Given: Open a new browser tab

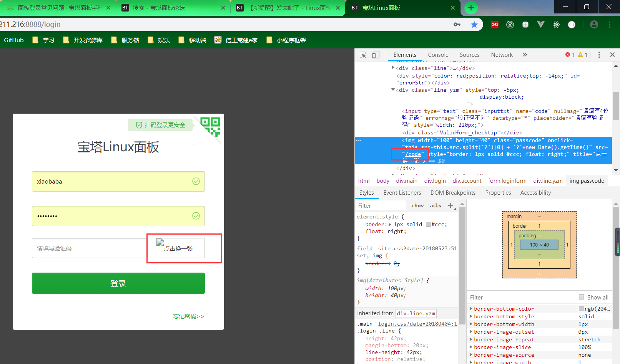Looking at the screenshot, I should tap(471, 8).
